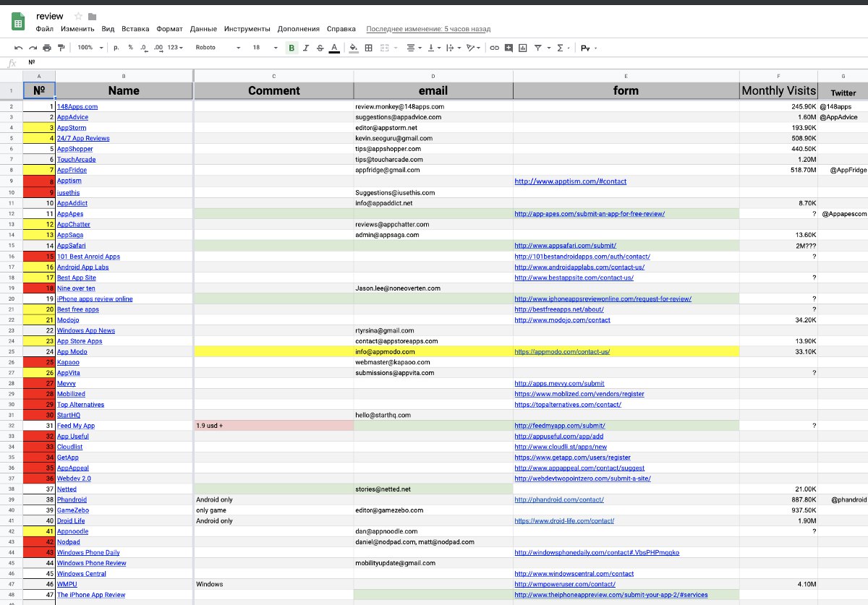Open the Roboto font dropdown
This screenshot has height=605, width=868.
tap(218, 48)
